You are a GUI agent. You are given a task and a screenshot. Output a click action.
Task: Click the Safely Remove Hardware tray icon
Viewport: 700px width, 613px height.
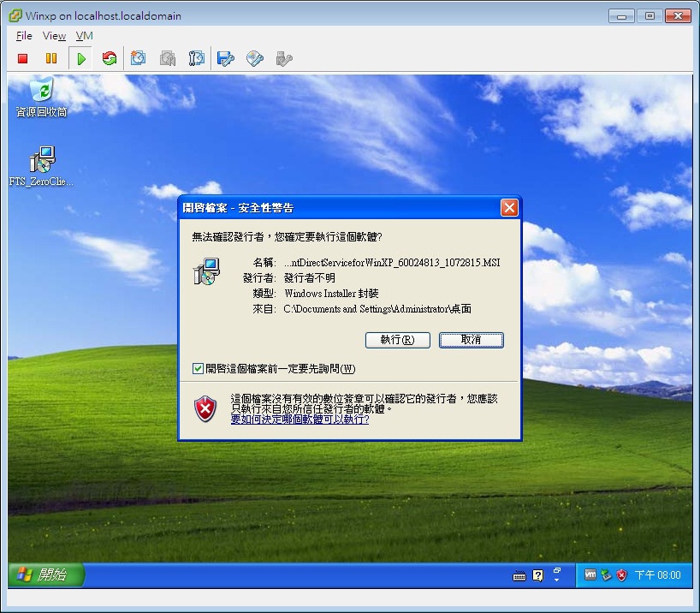pyautogui.click(x=606, y=575)
